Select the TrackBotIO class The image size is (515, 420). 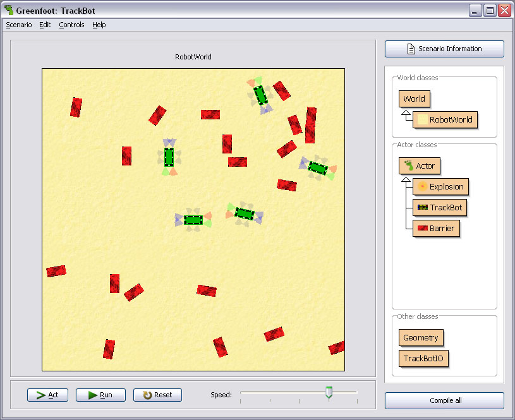click(423, 359)
